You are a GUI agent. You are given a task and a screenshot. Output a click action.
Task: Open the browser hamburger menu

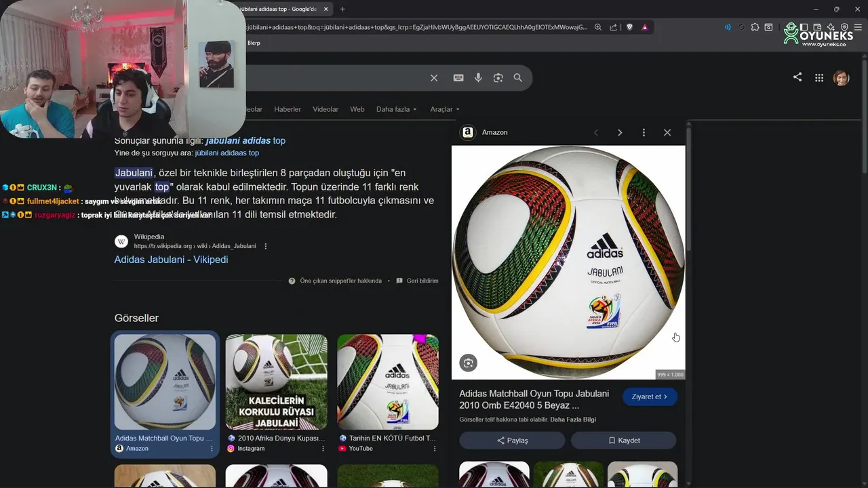click(x=857, y=27)
